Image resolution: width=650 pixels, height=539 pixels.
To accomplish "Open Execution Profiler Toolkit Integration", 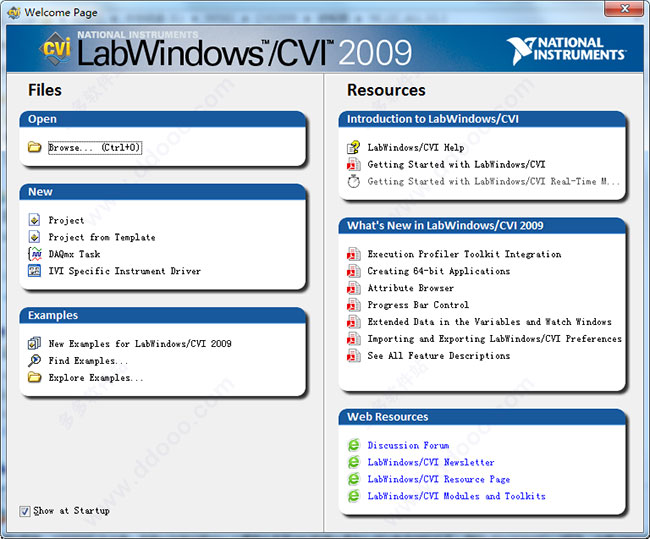I will 464,254.
